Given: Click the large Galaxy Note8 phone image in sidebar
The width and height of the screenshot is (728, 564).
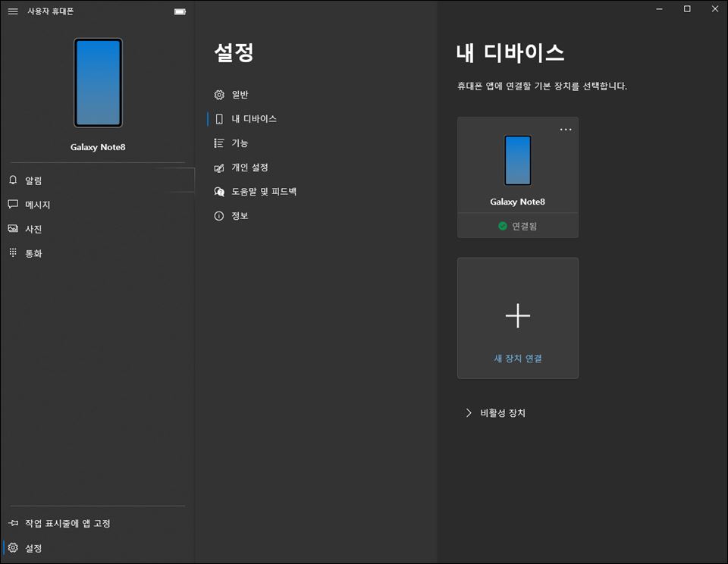Looking at the screenshot, I should coord(98,83).
